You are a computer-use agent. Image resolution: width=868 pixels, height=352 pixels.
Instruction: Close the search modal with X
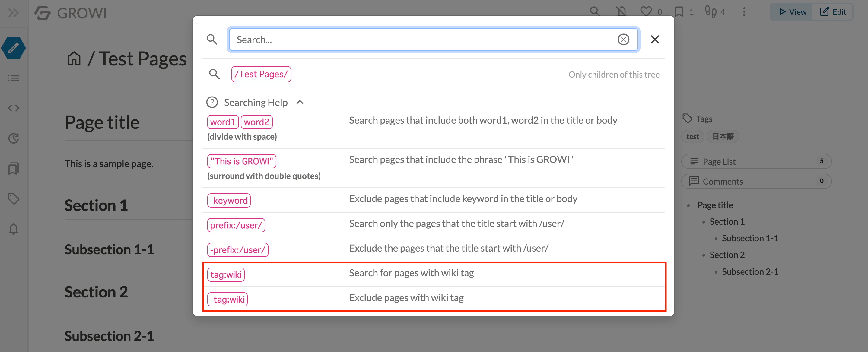coord(655,40)
